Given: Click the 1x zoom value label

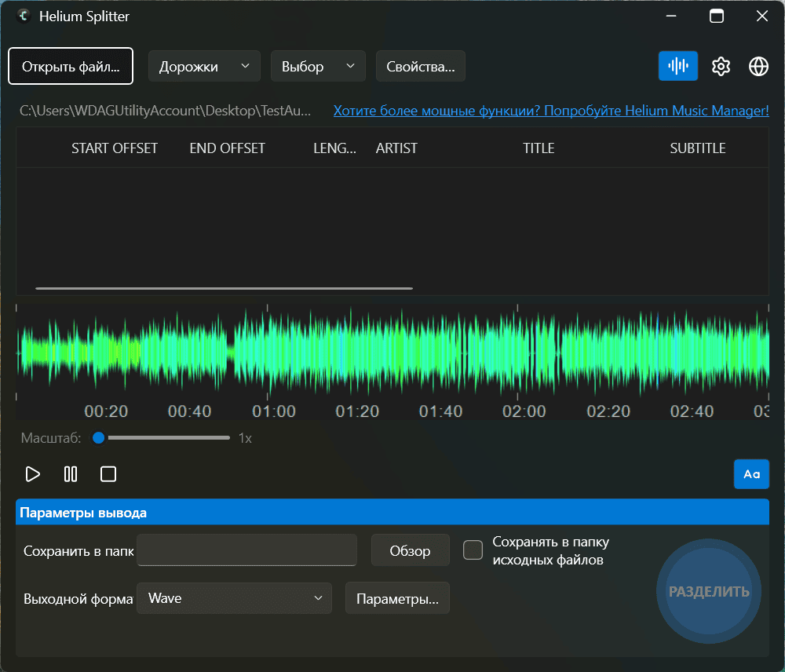Looking at the screenshot, I should click(x=245, y=438).
